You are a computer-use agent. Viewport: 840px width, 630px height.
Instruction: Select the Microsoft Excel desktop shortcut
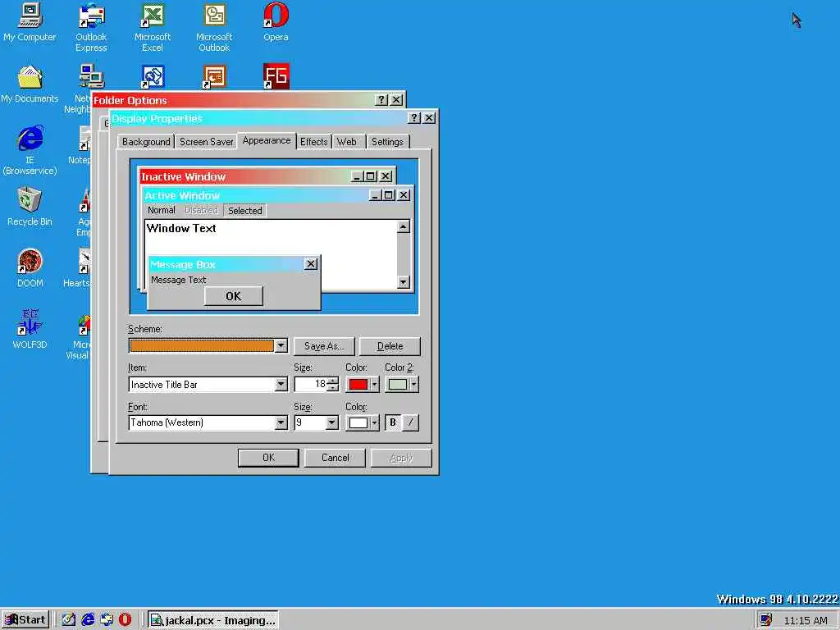pyautogui.click(x=153, y=28)
